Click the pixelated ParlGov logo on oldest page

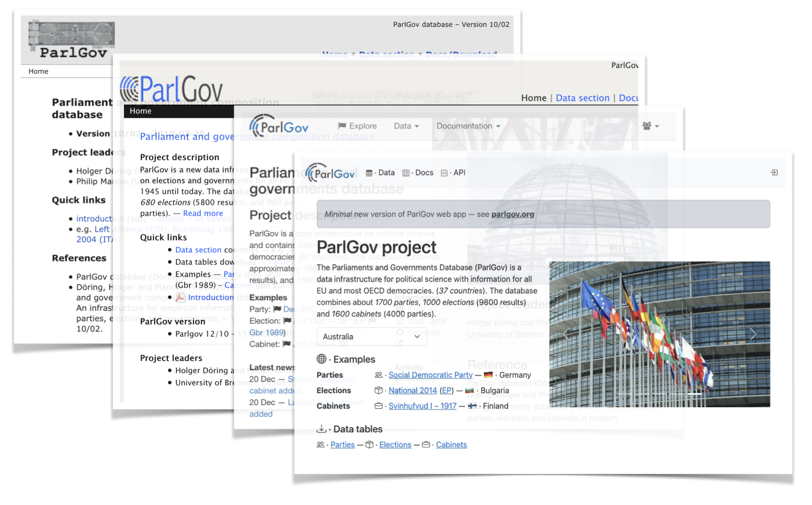point(72,40)
